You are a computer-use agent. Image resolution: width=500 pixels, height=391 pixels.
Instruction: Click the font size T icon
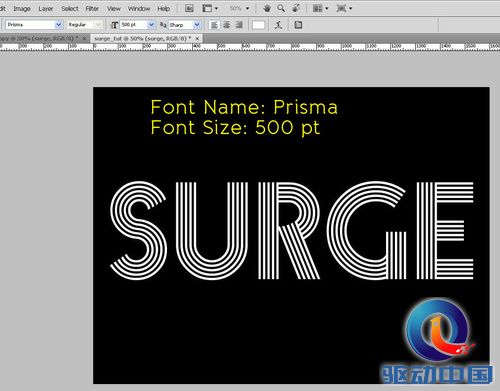[x=114, y=25]
